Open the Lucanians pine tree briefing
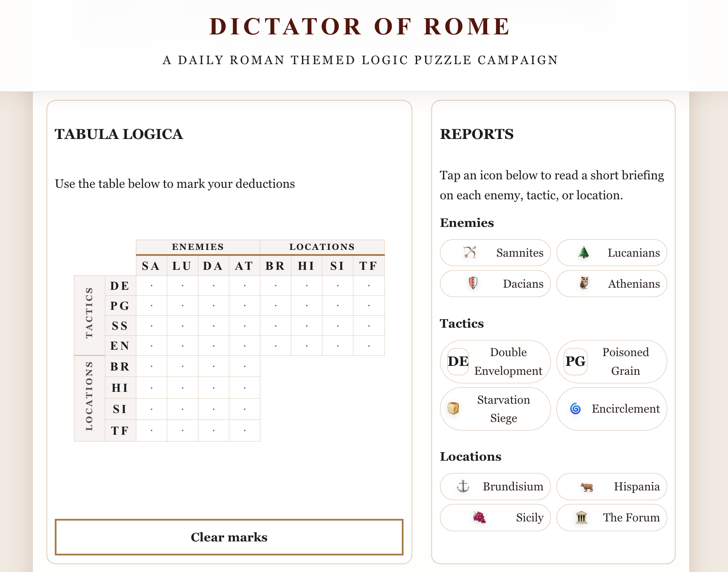Viewport: 728px width, 572px height. 584,252
